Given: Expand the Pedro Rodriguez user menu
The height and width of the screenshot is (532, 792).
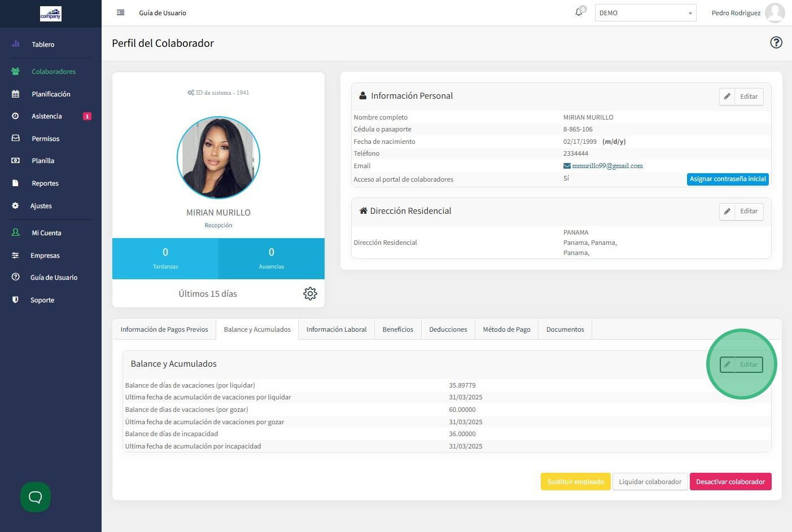Looking at the screenshot, I should tap(736, 13).
